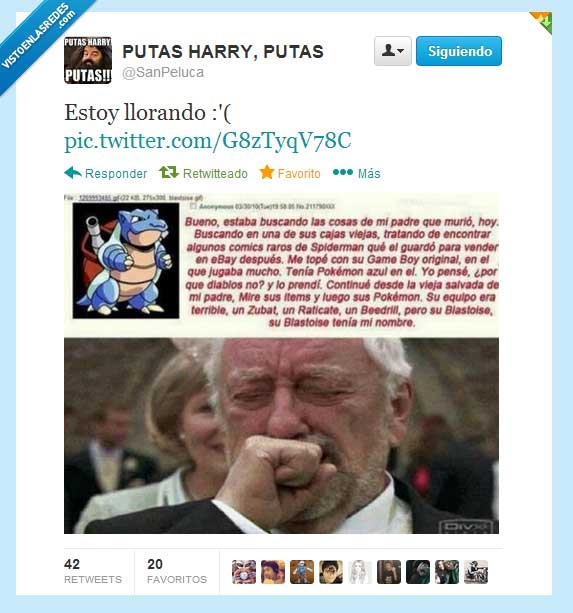This screenshot has width=573, height=613.
Task: Click the Retwitteado retweet arrows icon
Action: [x=168, y=172]
